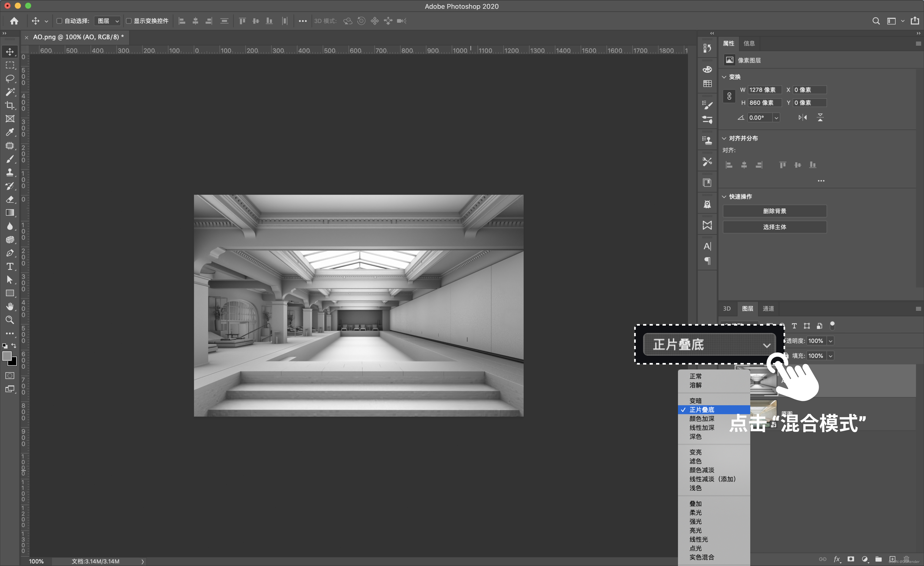
Task: Select the Eyedropper tool
Action: click(x=10, y=132)
